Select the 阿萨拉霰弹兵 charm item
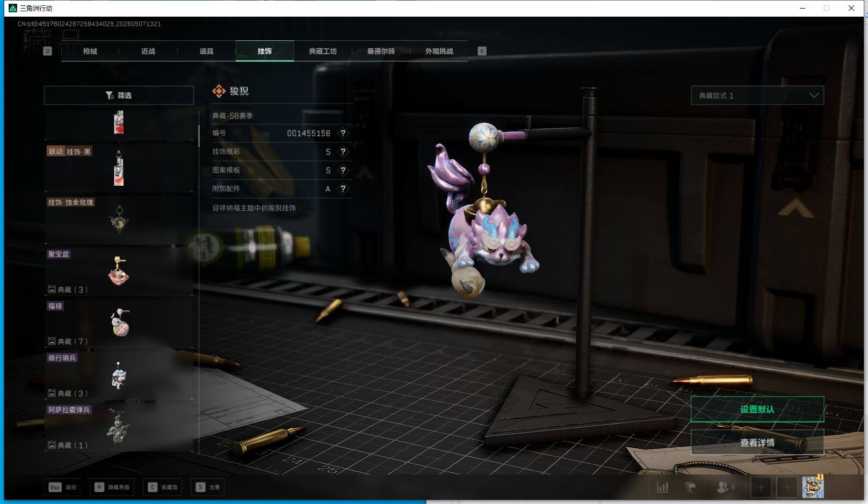This screenshot has height=504, width=868. (119, 427)
